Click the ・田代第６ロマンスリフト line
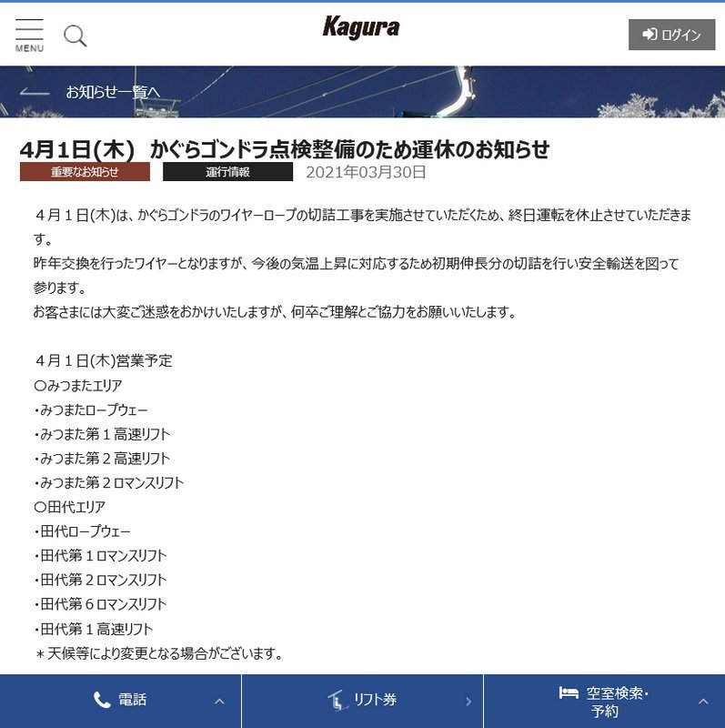The width and height of the screenshot is (725, 728). pyautogui.click(x=100, y=604)
